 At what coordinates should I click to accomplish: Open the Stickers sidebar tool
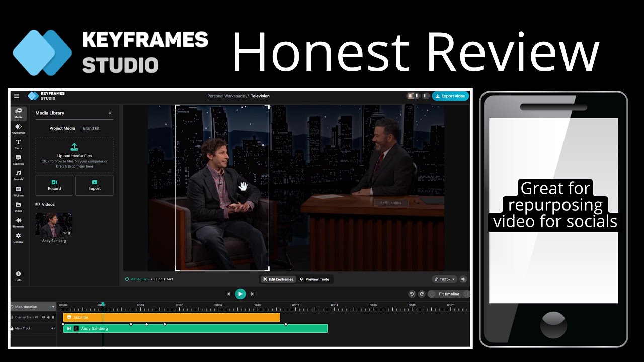coord(18,191)
